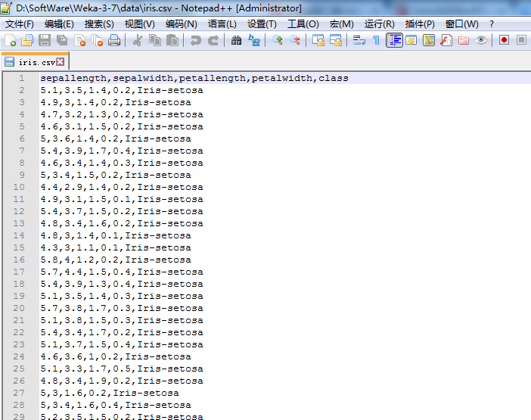
Task: Click line 6 text 5,3.6,1.4,0.2,Iris-setosa
Action: pyautogui.click(x=116, y=139)
